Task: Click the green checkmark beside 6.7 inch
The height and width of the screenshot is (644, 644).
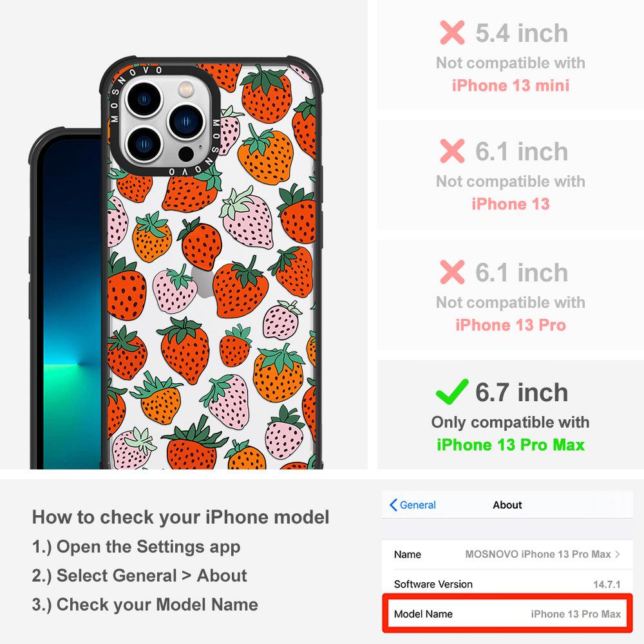Action: [452, 392]
